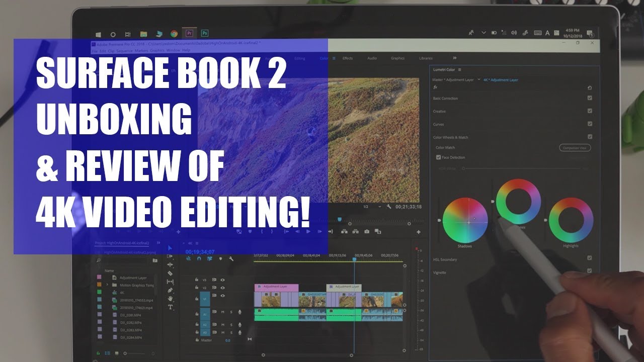644x362 pixels.
Task: Open playback resolution 1/2 dropdown
Action: pos(371,207)
